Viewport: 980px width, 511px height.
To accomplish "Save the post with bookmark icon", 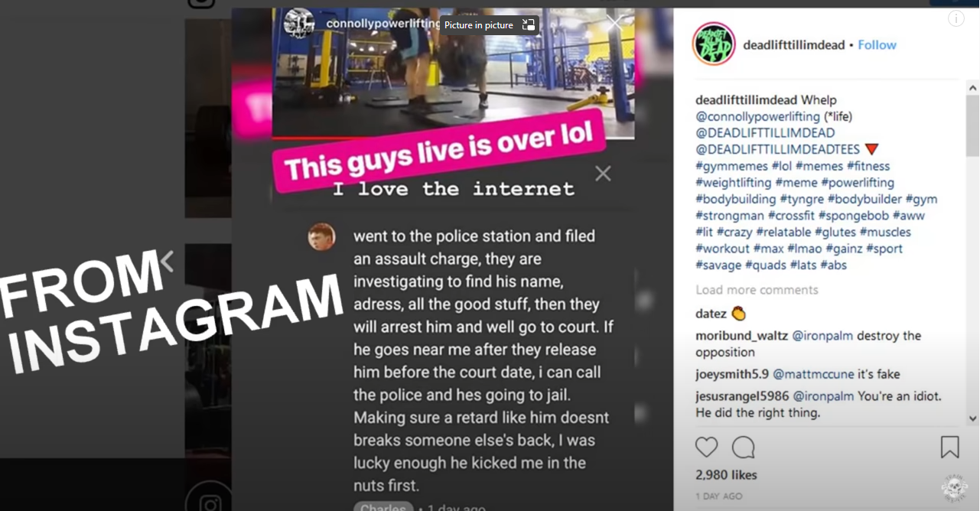I will [949, 447].
